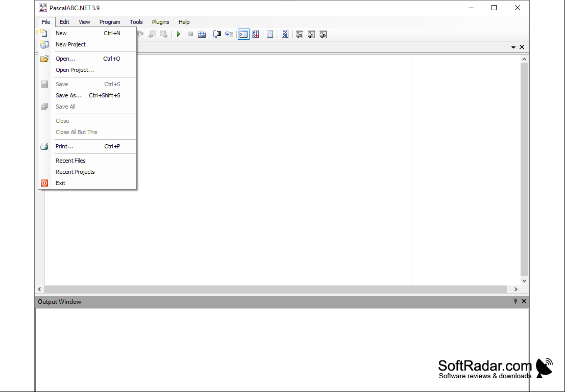The height and width of the screenshot is (392, 565).
Task: Toggle the highlighted Output Window toolbar button
Action: tap(243, 34)
